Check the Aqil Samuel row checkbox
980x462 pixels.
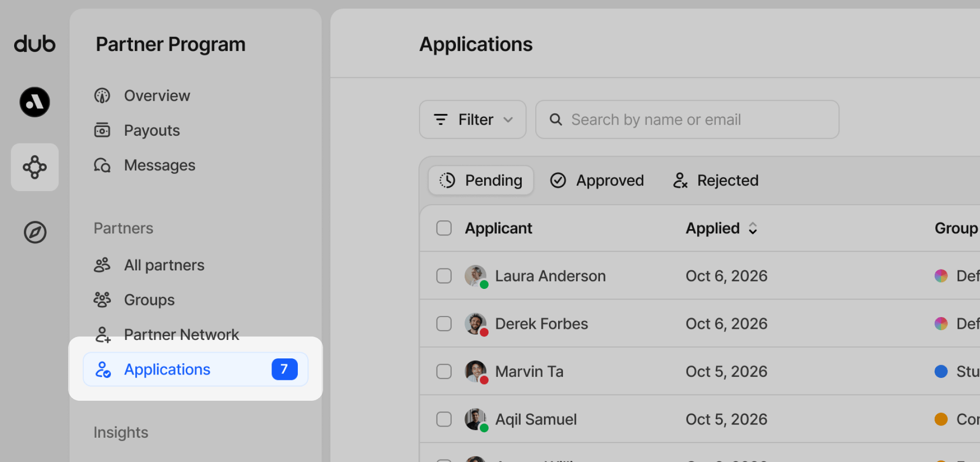(x=444, y=419)
